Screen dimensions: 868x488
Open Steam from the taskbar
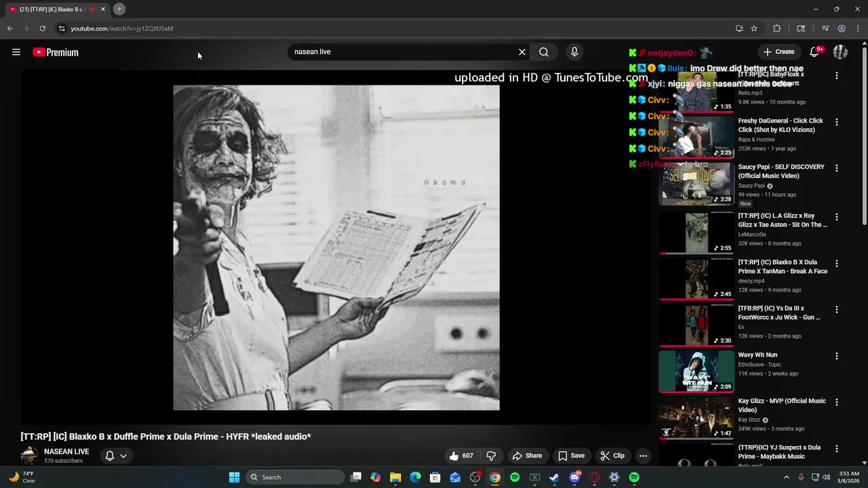(555, 477)
